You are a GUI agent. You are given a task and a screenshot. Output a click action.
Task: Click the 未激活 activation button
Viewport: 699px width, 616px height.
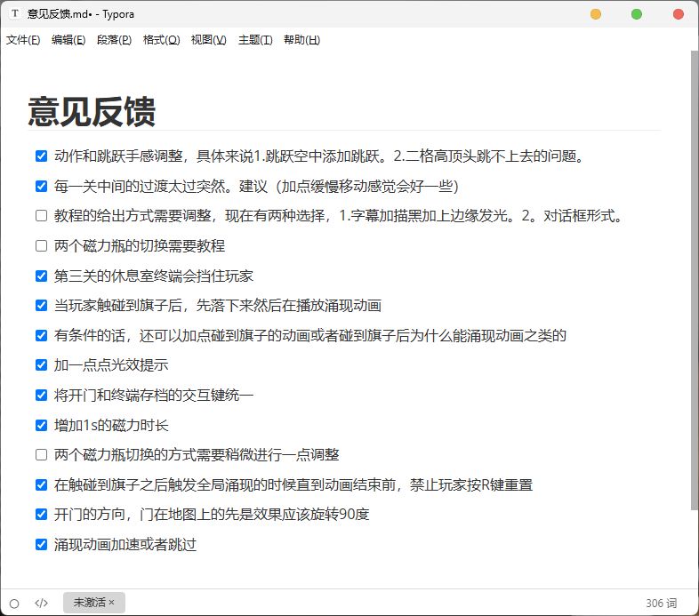click(94, 603)
